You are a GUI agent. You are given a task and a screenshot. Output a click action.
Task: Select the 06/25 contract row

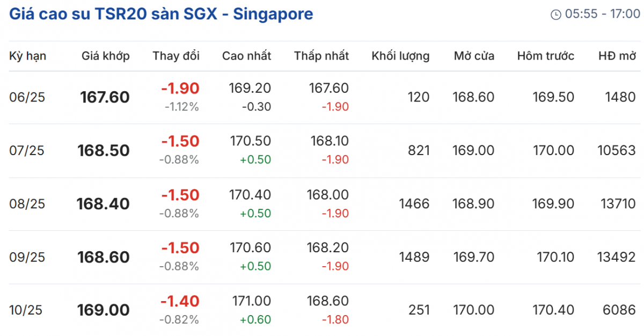(x=322, y=97)
